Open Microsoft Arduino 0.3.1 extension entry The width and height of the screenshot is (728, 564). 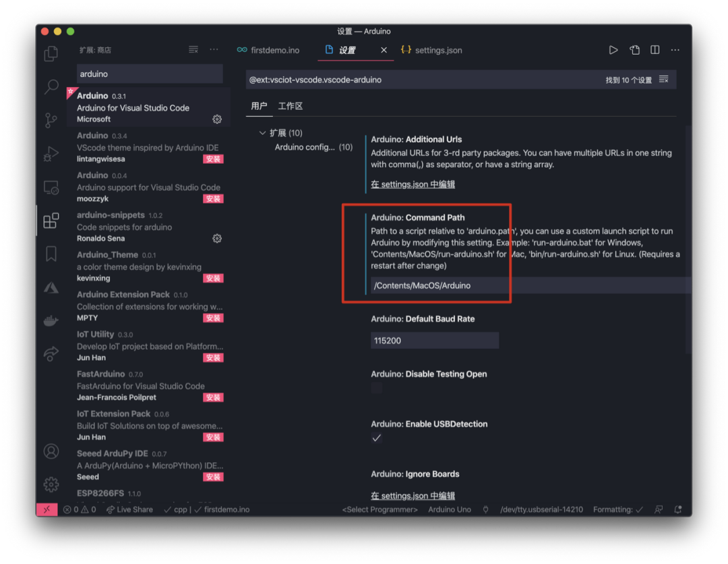tap(148, 107)
